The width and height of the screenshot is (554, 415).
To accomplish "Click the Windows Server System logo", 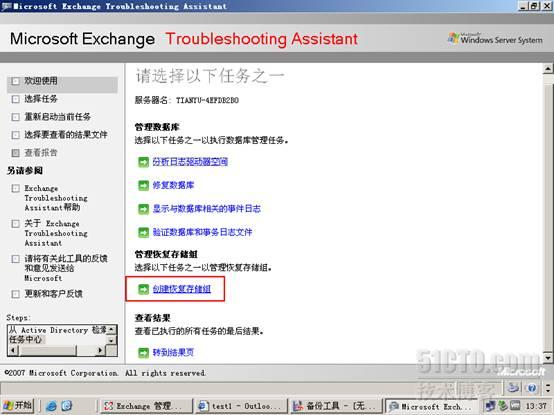I will [495, 39].
